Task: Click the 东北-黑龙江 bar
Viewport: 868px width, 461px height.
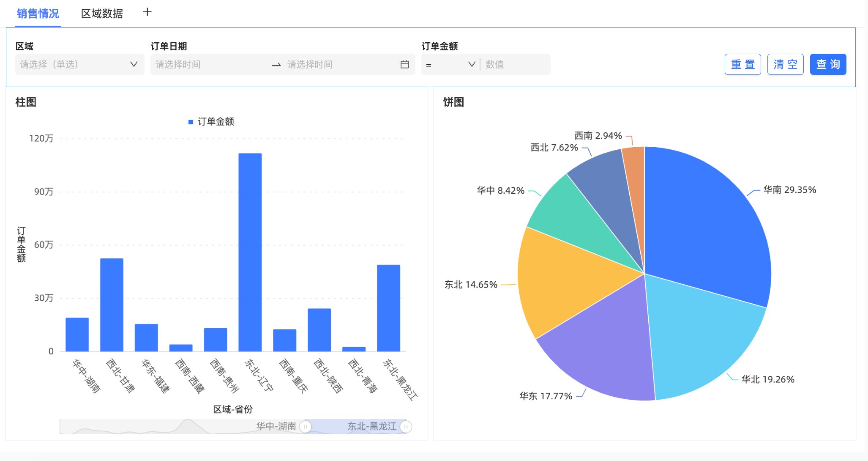Action: click(x=388, y=308)
